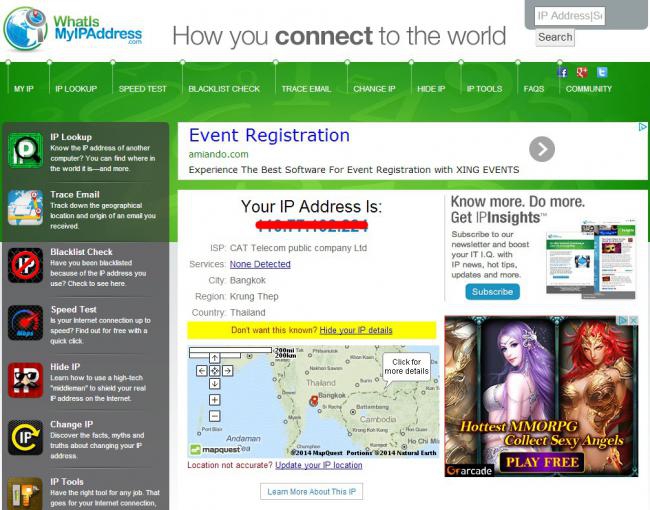Open the BLACKLIST CHECK menu item
Image resolution: width=650 pixels, height=510 pixels.
(x=224, y=89)
